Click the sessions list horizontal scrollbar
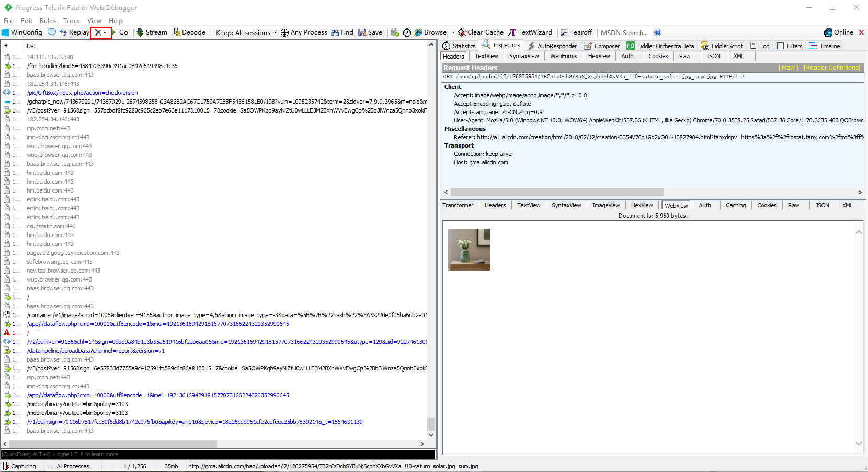 point(112,444)
